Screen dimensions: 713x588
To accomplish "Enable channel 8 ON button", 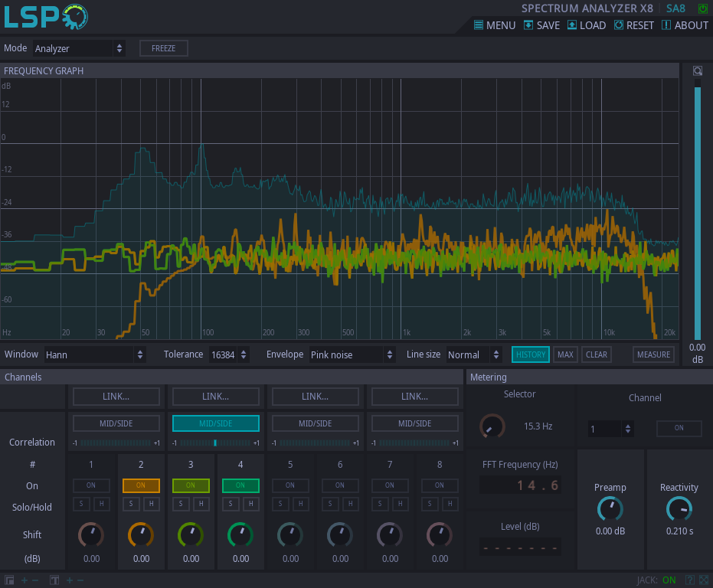I will click(x=440, y=485).
